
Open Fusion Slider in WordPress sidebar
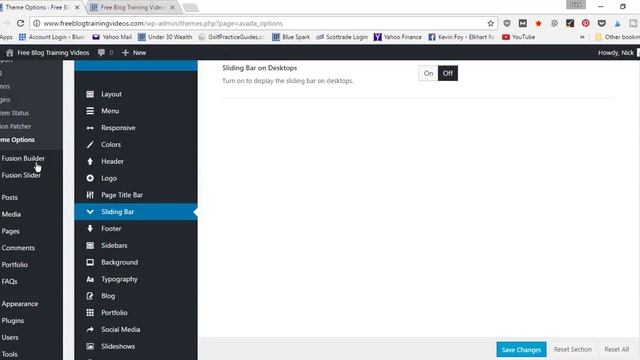pyautogui.click(x=21, y=175)
